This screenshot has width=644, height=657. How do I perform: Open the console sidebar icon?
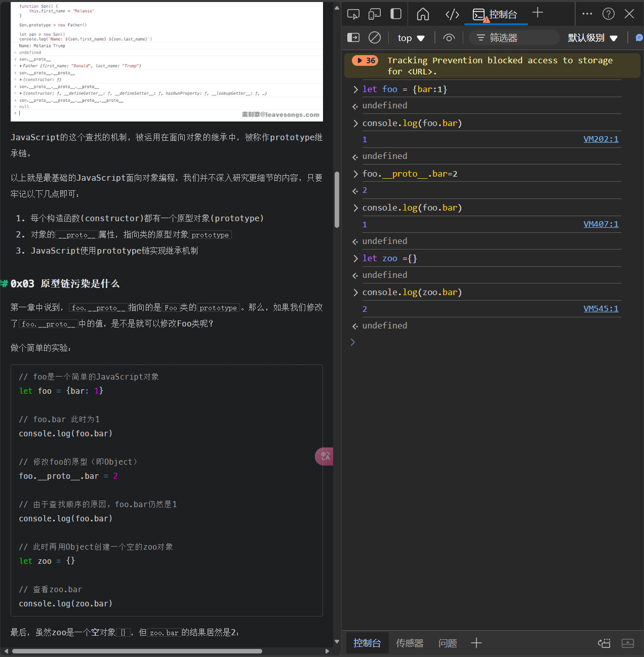(353, 37)
